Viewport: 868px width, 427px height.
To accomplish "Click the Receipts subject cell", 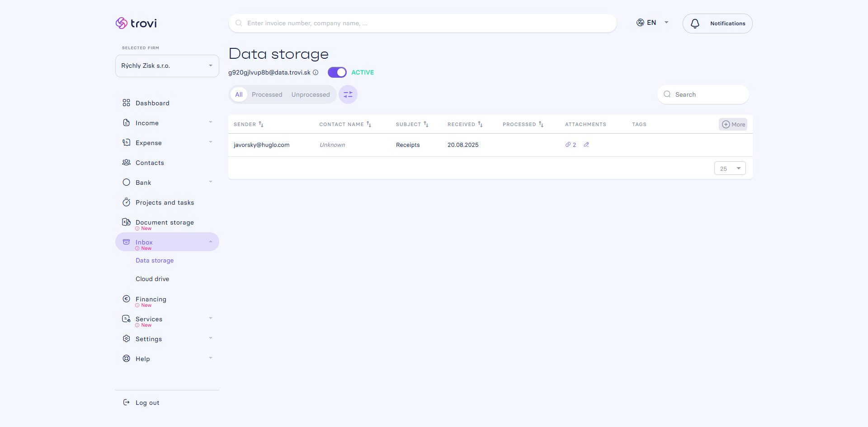I will 408,145.
